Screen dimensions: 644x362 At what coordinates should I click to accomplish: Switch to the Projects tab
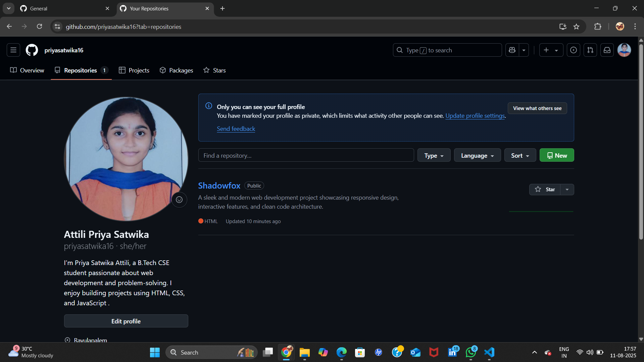134,70
